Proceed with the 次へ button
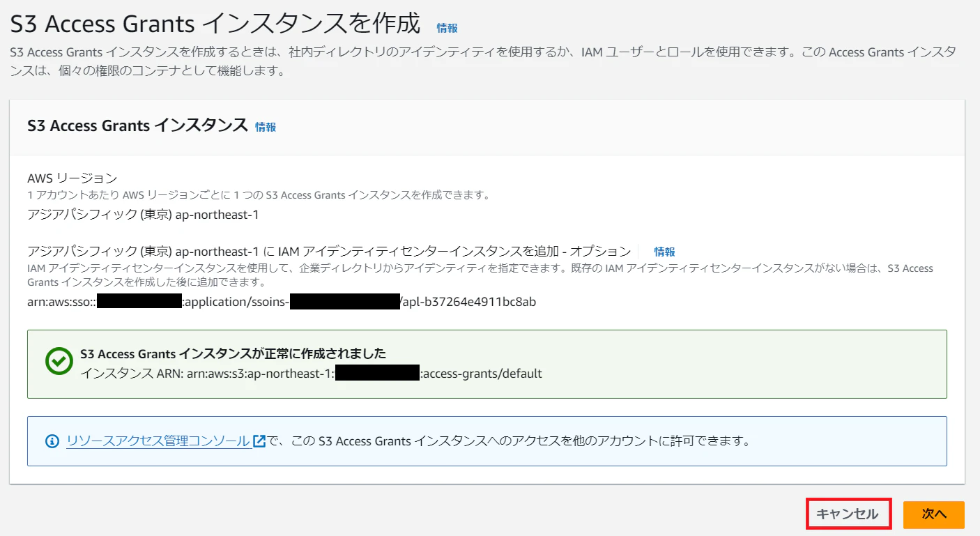This screenshot has height=536, width=980. [x=934, y=514]
